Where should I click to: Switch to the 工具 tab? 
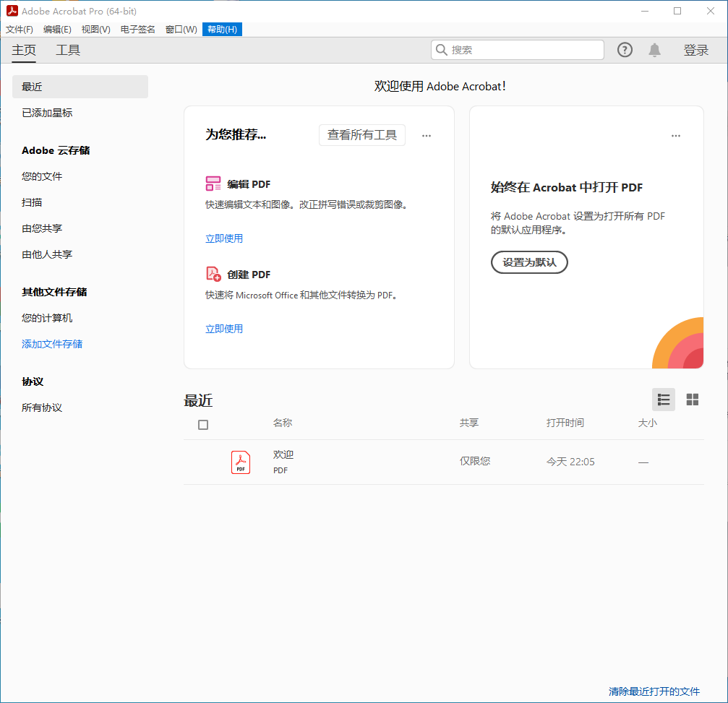(x=67, y=50)
